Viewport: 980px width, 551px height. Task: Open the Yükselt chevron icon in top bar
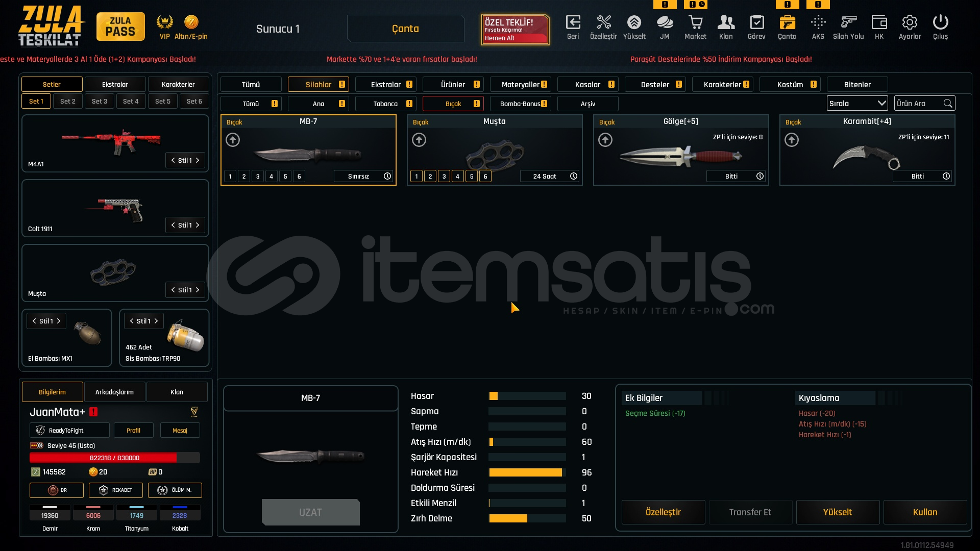[x=634, y=23]
